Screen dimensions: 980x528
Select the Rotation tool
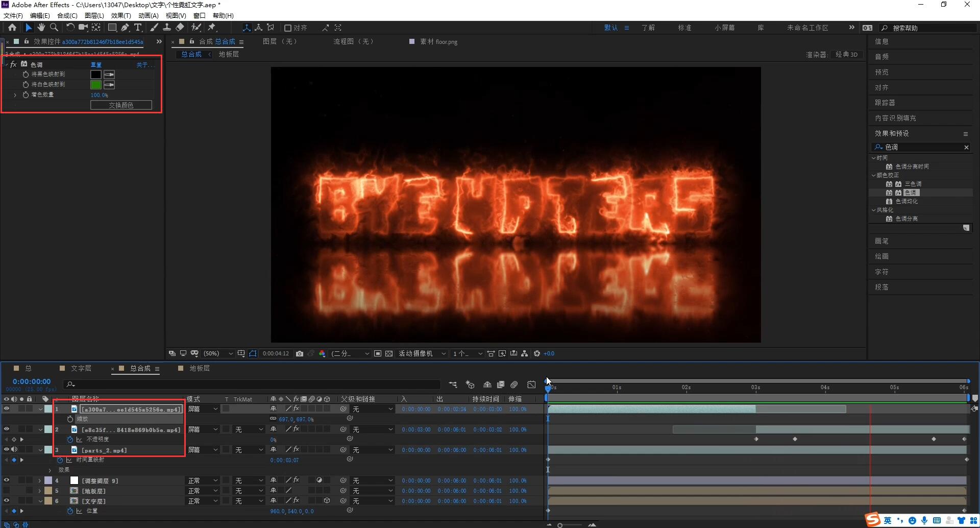(70, 28)
